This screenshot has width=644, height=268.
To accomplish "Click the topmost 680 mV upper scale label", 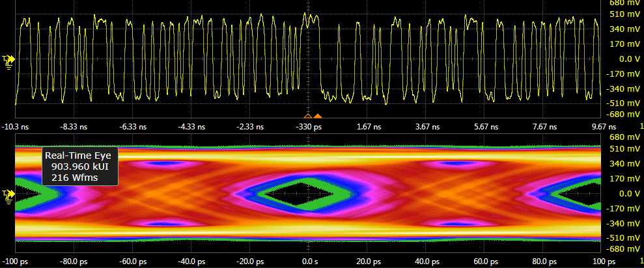I will (x=624, y=2).
